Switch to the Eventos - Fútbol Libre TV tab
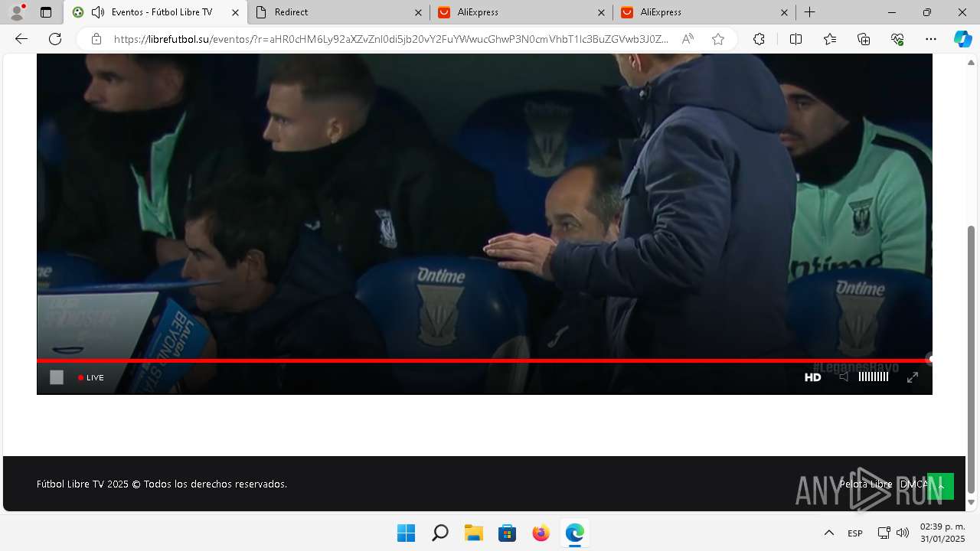Viewport: 980px width, 551px height. coord(155,12)
